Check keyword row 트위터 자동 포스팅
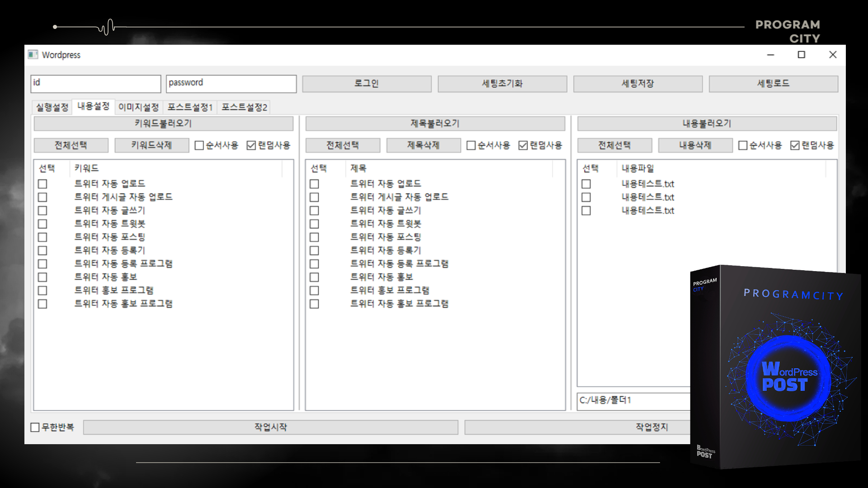This screenshot has height=488, width=868. click(x=42, y=237)
